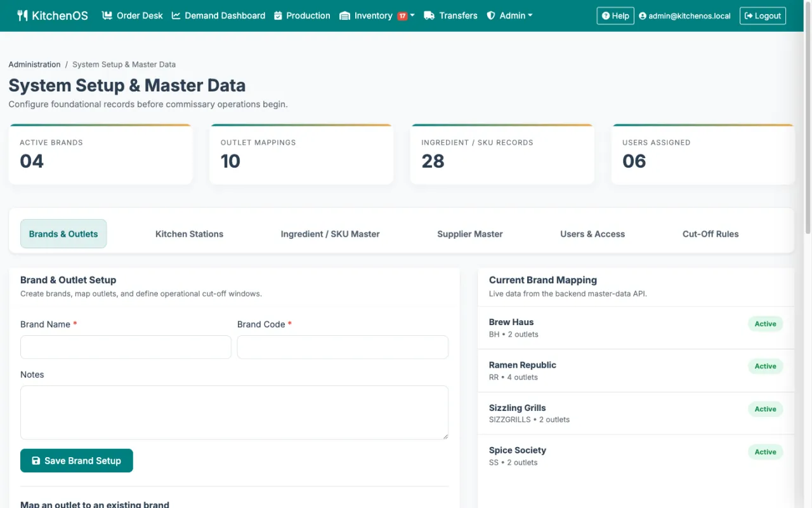
Task: Click the Users Assigned stat card
Action: (703, 154)
